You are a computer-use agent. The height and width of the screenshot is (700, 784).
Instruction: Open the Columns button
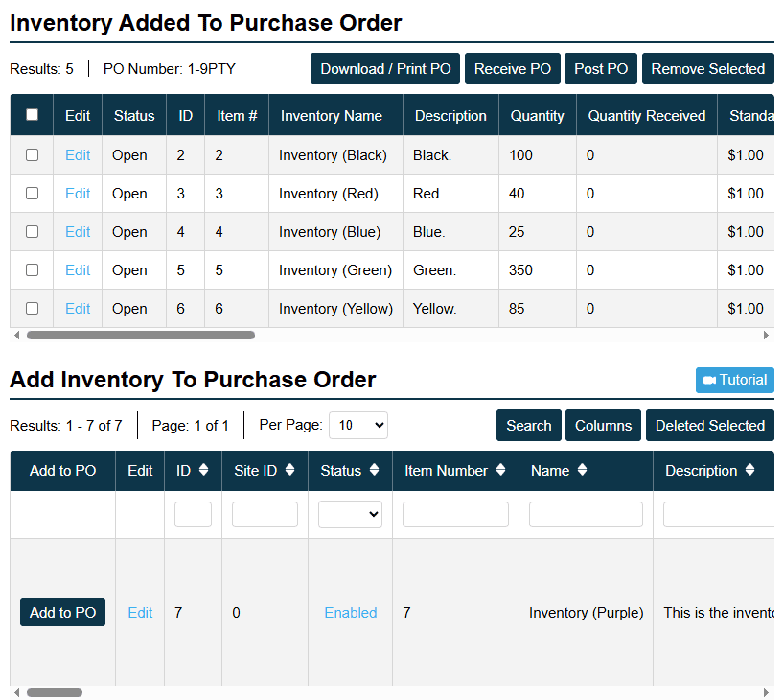pyautogui.click(x=603, y=426)
